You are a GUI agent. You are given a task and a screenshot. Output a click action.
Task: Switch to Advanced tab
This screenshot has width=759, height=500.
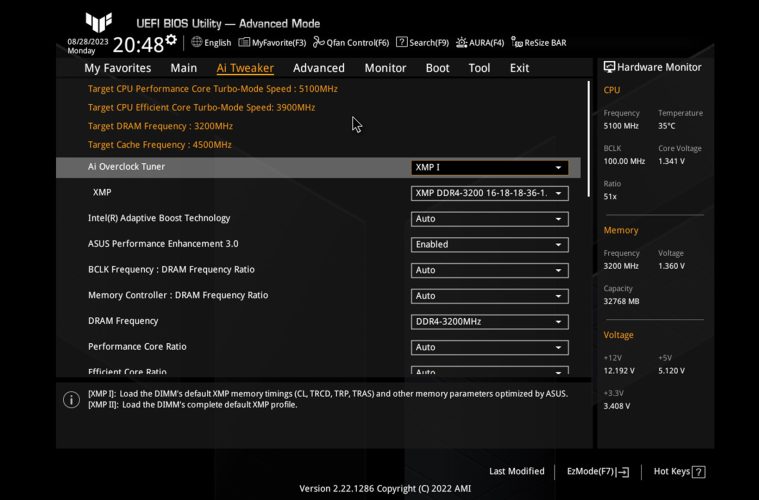click(319, 68)
